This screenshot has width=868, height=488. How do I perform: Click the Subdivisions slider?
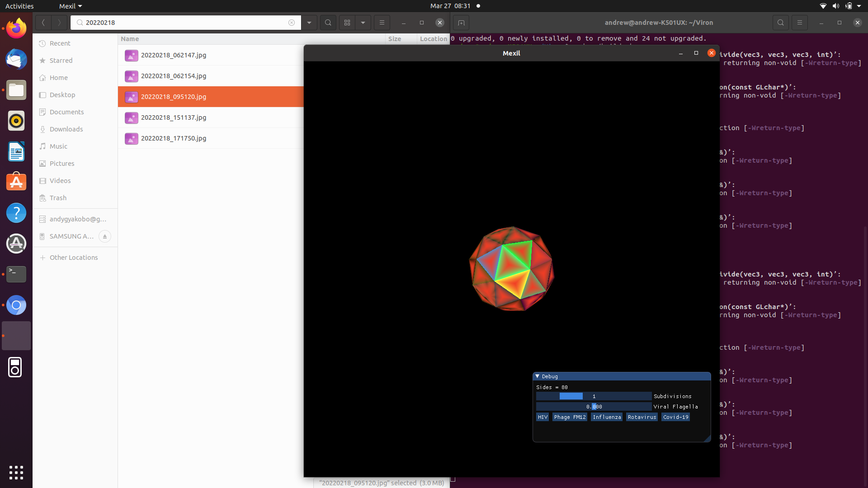(594, 396)
